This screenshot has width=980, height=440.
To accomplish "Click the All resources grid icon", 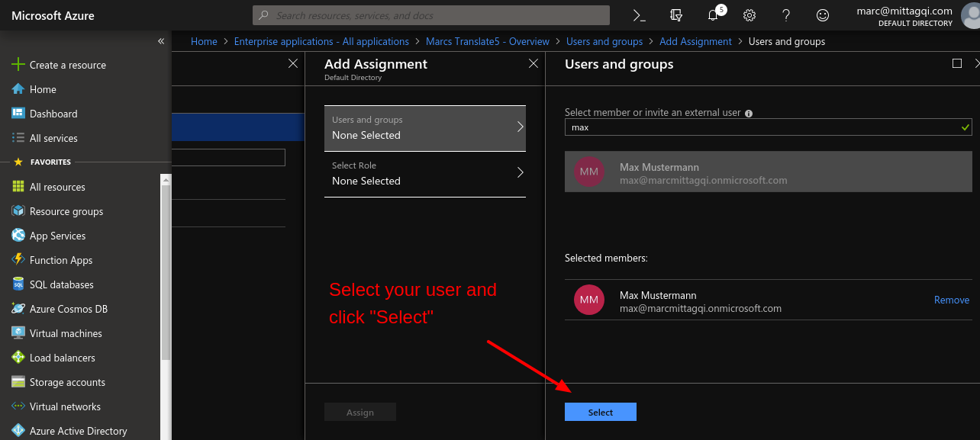I will (x=18, y=187).
